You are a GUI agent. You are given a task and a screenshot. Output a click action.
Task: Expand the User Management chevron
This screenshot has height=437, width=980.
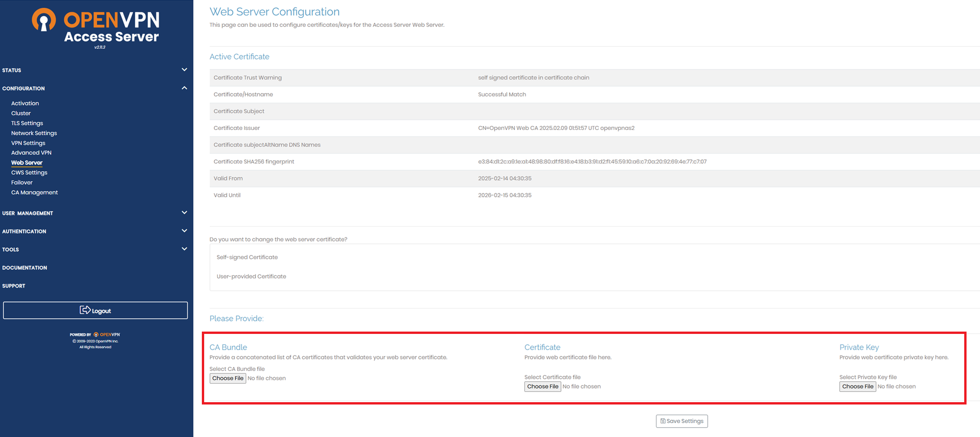coord(184,213)
